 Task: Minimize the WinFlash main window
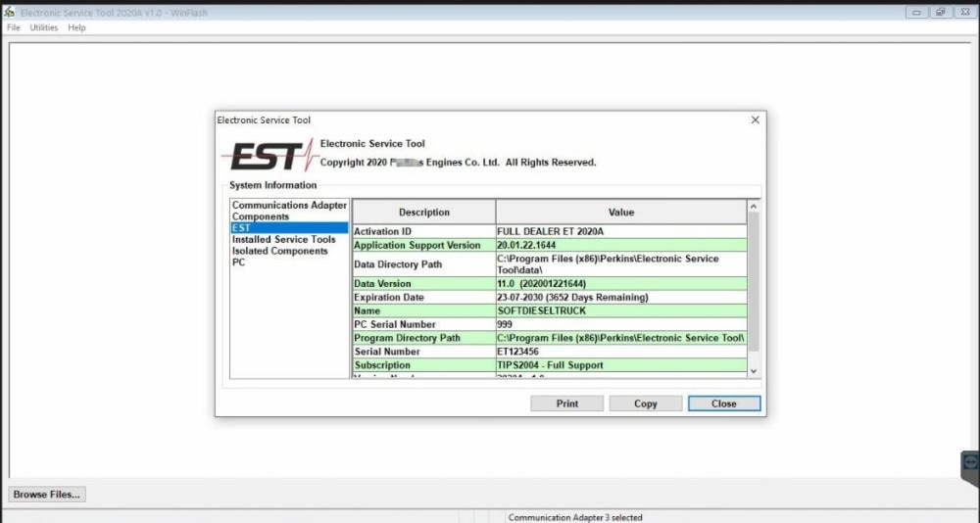916,12
